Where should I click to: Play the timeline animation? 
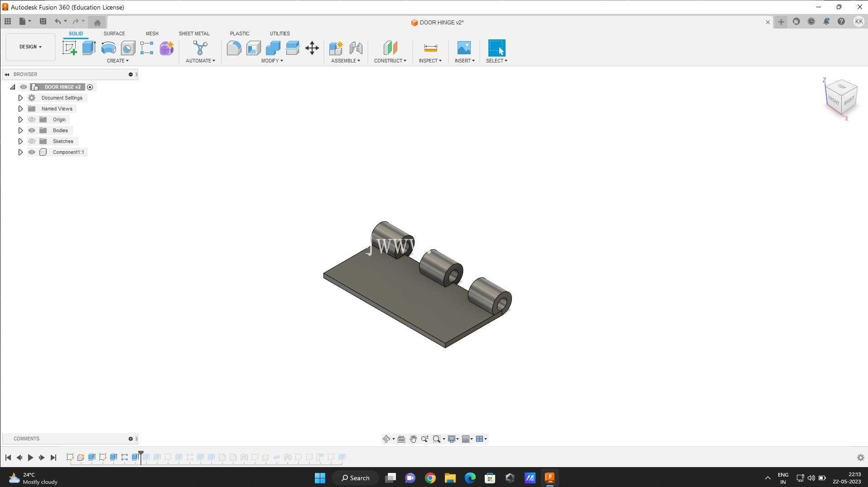[30, 458]
